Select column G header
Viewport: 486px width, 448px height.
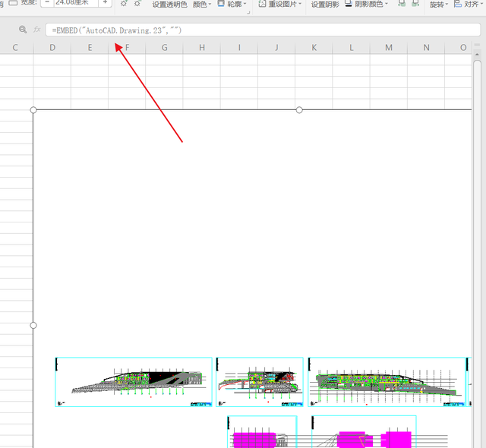click(x=164, y=47)
